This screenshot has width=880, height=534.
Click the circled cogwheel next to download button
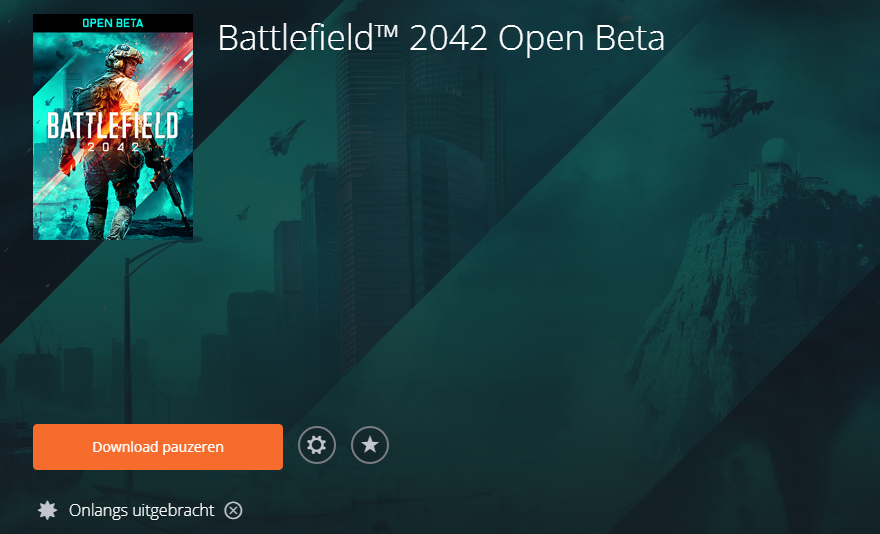317,445
